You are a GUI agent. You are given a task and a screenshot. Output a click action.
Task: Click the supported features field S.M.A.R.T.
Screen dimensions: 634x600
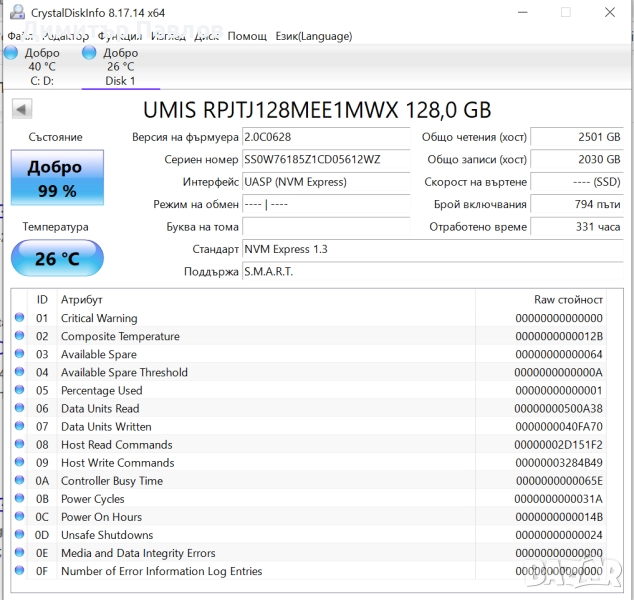pyautogui.click(x=433, y=272)
